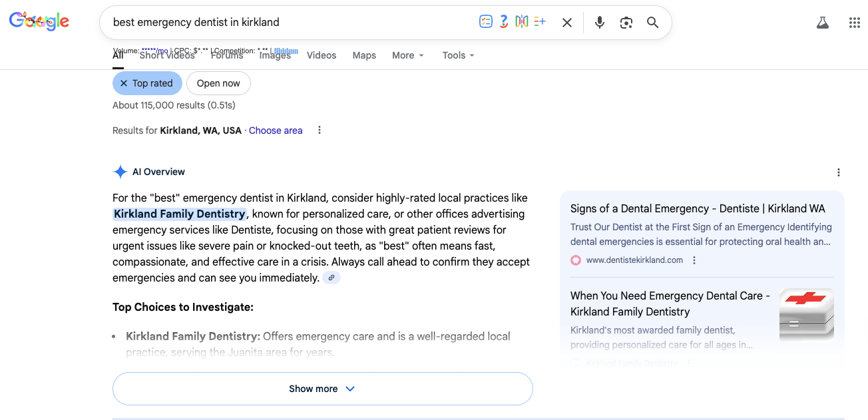Open the Google apps grid

[x=854, y=22]
